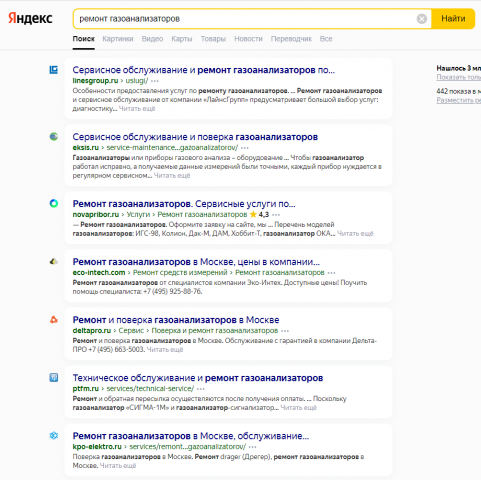The width and height of the screenshot is (481, 480).
Task: Click Поверка и ремонт газоанализаторов breadcrumb
Action: click(215, 331)
